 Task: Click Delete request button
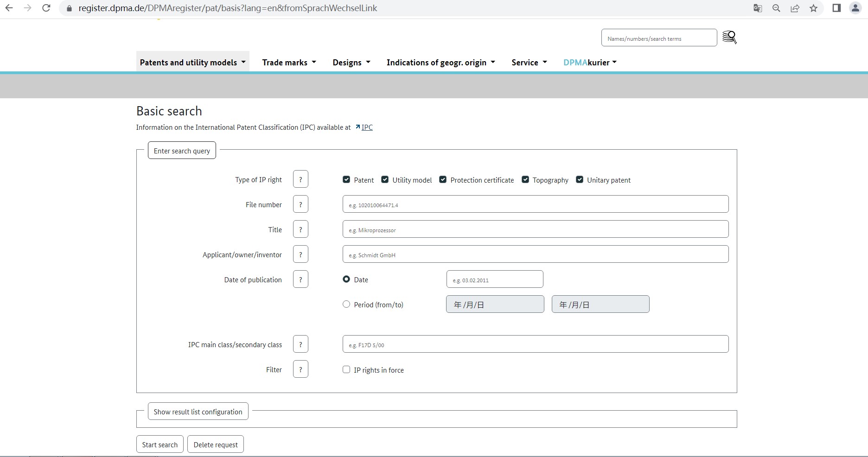(x=216, y=444)
